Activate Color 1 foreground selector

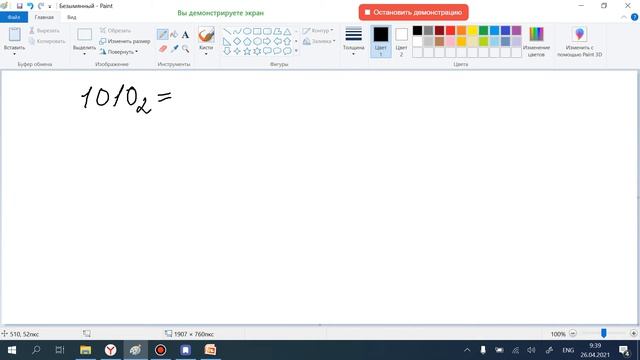coord(381,42)
